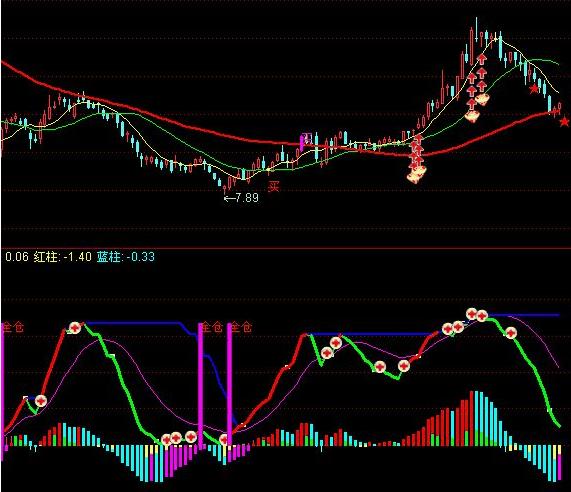Click the plus marker on the final green decline
This screenshot has width=571, height=492.
(x=511, y=332)
